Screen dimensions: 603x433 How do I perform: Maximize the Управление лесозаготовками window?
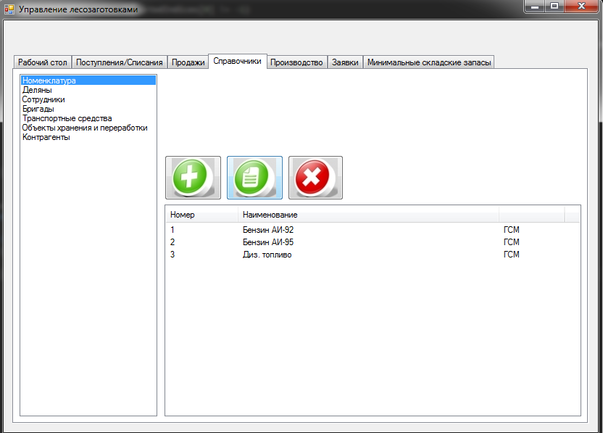554,6
